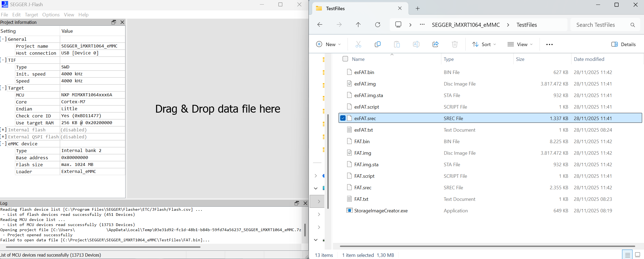The height and width of the screenshot is (259, 644).
Task: Open the See more options ellipsis
Action: 549,45
